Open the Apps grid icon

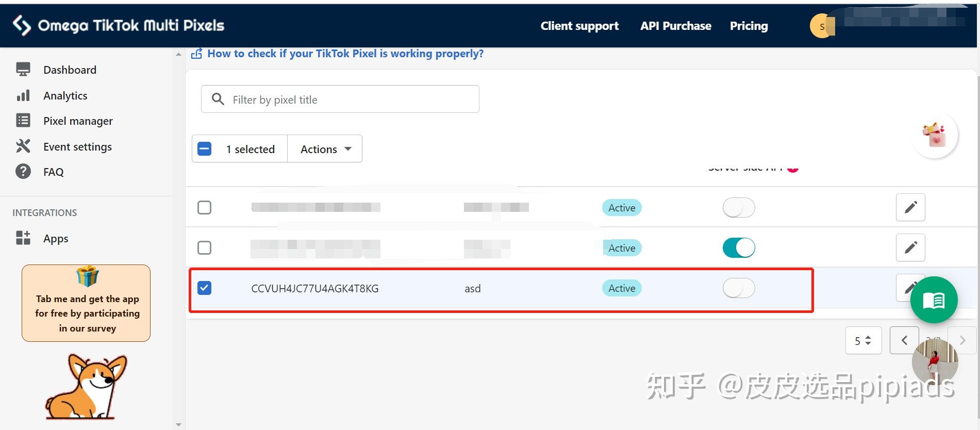point(23,238)
